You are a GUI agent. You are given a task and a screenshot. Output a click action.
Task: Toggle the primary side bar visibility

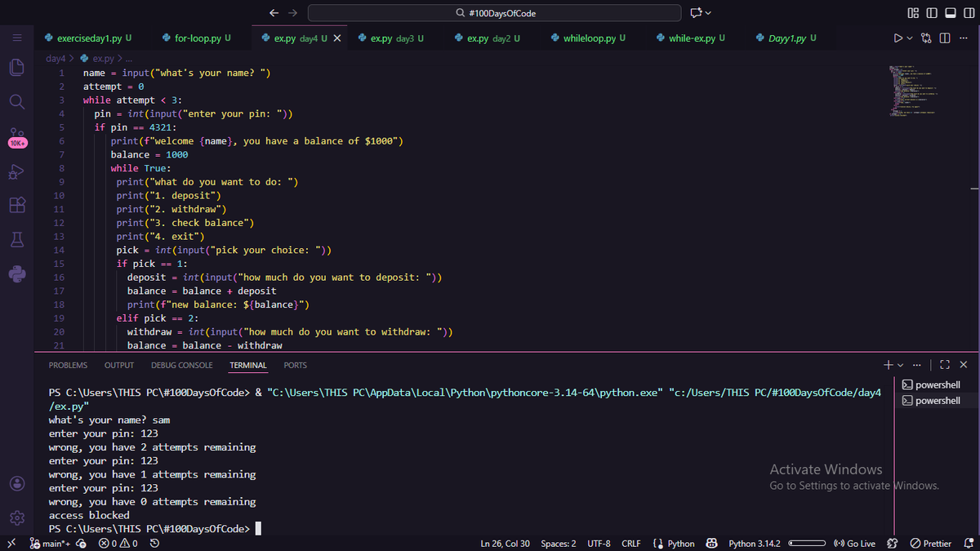point(931,12)
